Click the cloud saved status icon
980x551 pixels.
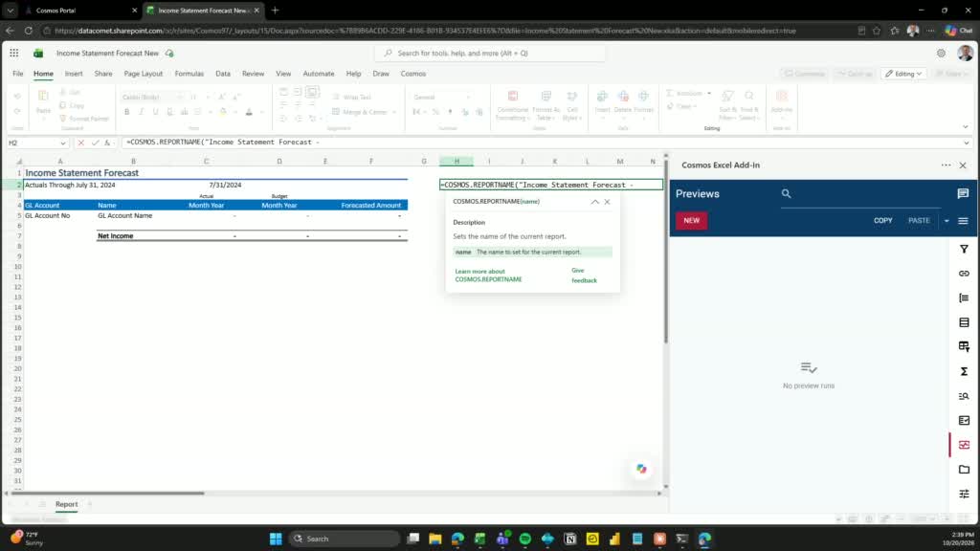click(x=169, y=54)
